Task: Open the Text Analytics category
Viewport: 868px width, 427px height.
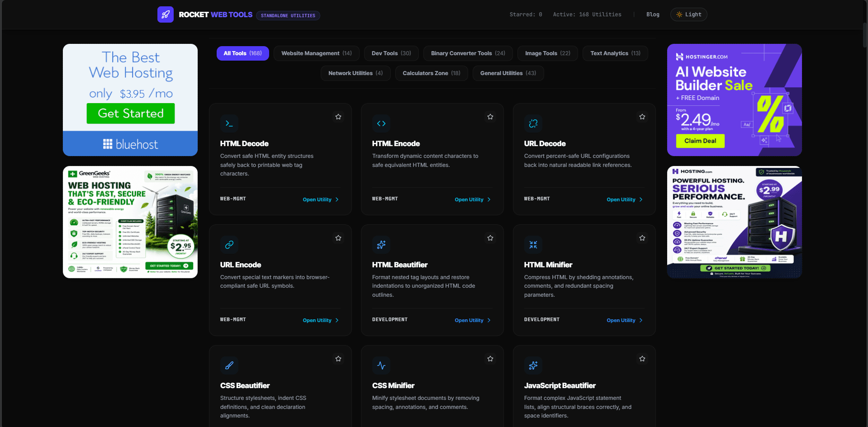Action: coord(615,53)
